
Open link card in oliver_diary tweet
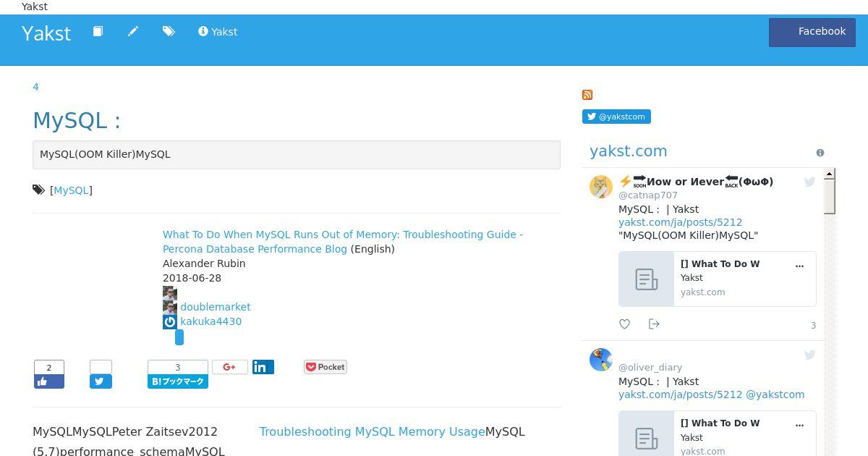pos(718,434)
